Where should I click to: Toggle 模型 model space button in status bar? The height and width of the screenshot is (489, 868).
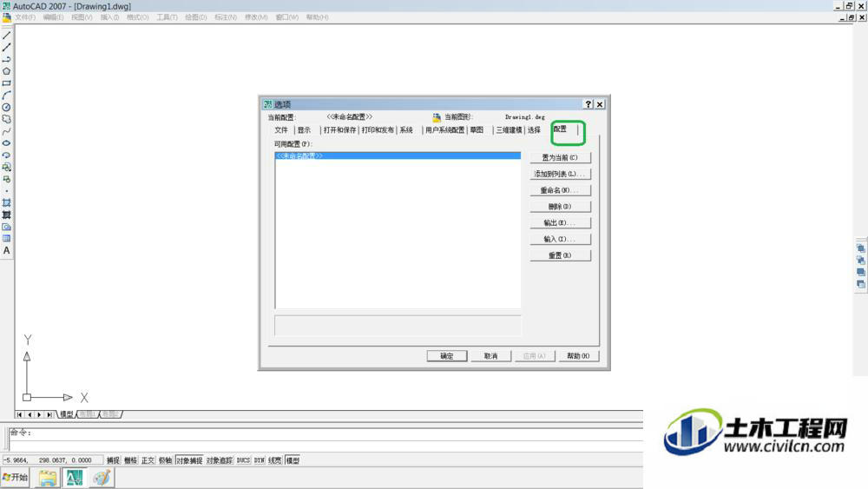(x=293, y=460)
